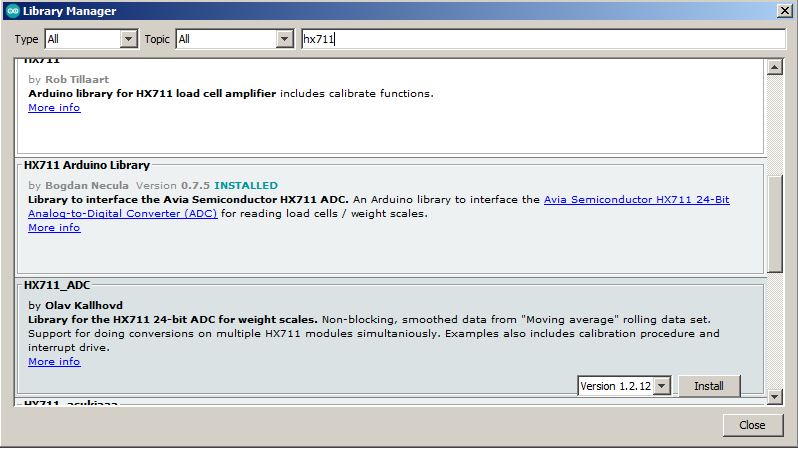Click the author name Olav Kallhovd

pos(84,305)
